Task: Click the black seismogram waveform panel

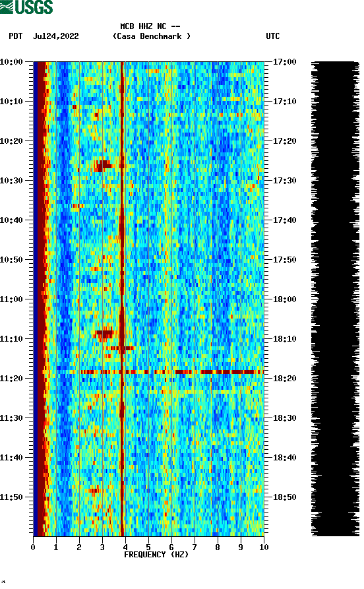Action: [x=335, y=299]
